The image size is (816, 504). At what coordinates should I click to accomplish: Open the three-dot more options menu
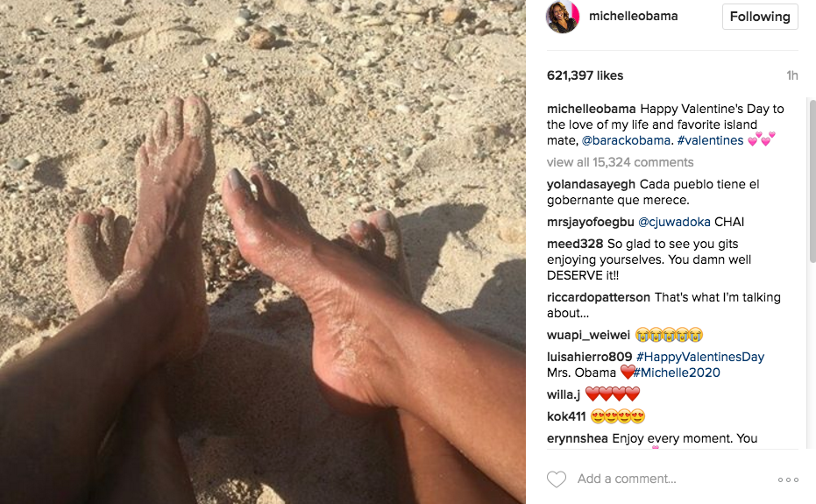tap(788, 479)
